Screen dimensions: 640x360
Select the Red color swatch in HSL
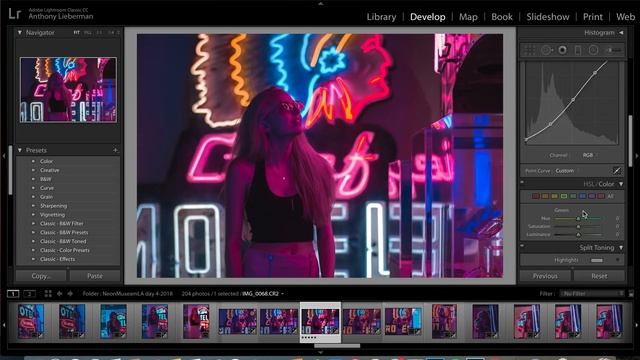[536, 196]
